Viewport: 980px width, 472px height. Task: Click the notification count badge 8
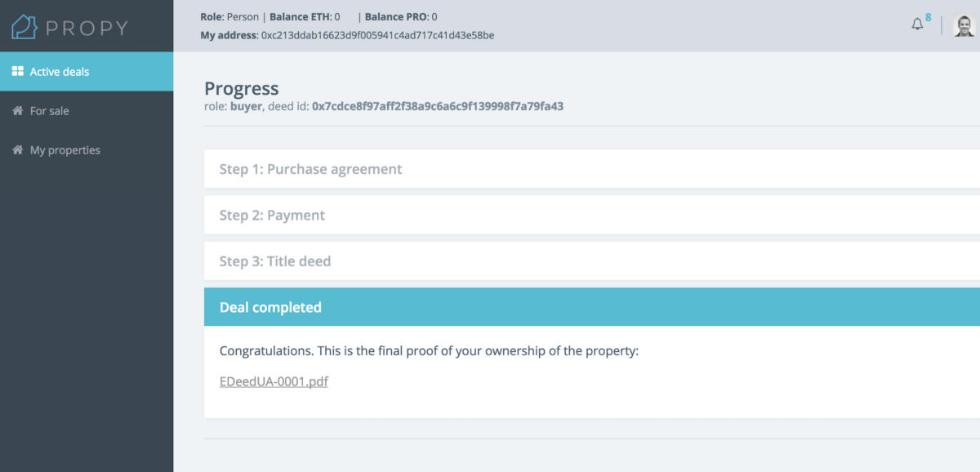click(929, 17)
